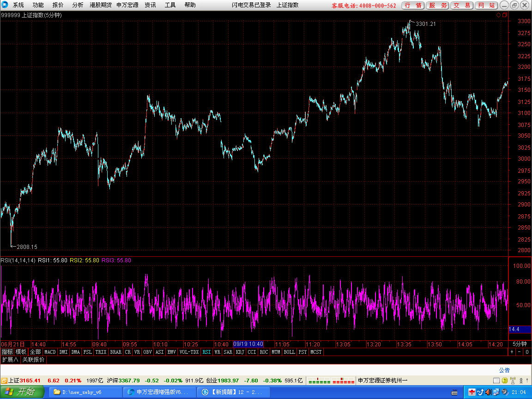This screenshot has width=532, height=399.
Task: Switch to the BOLL indicator
Action: point(290,352)
